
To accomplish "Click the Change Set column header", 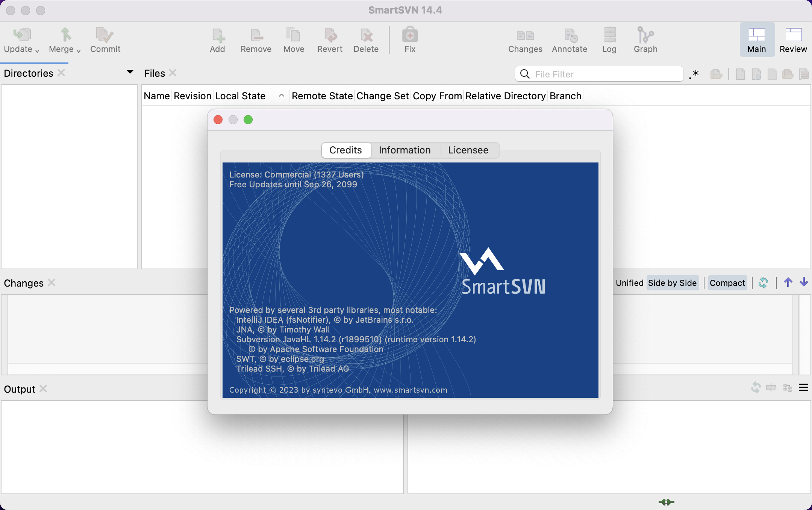I will 382,96.
